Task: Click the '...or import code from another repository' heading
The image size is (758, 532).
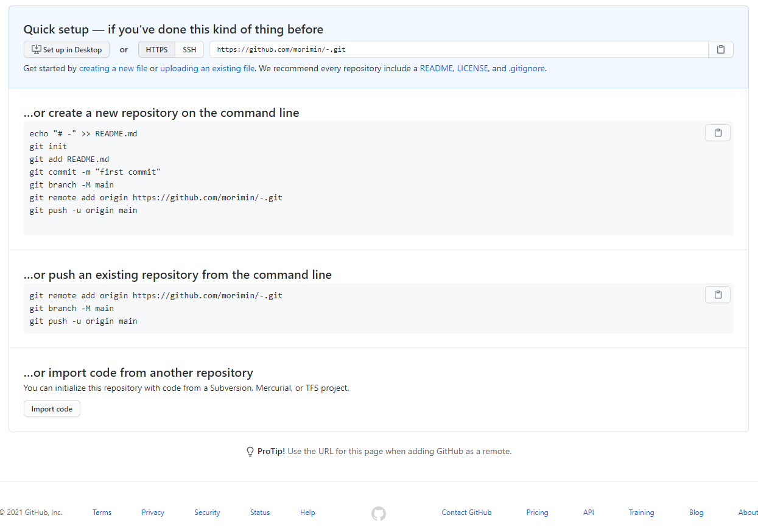Action: click(x=138, y=373)
